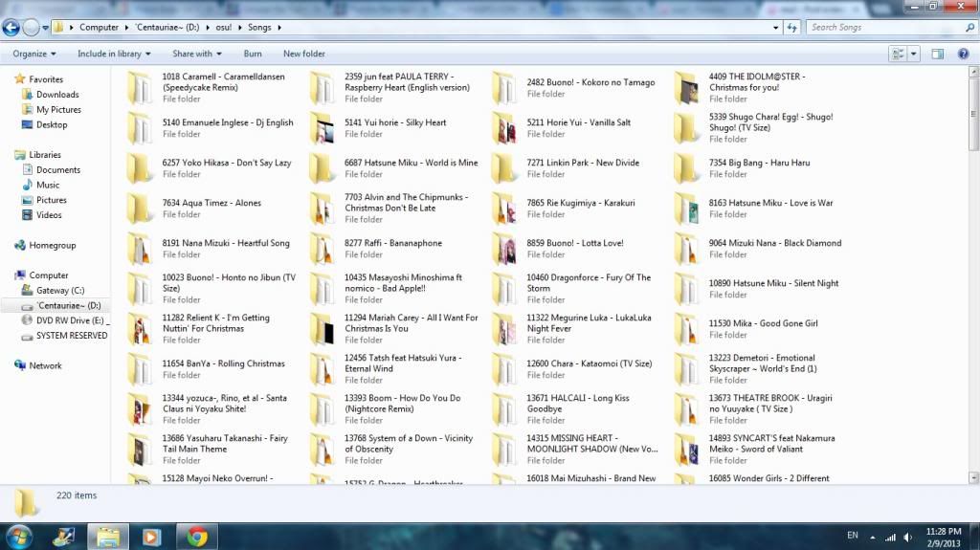Click the search magnifier icon
Image resolution: width=980 pixels, height=550 pixels.
pyautogui.click(x=969, y=28)
